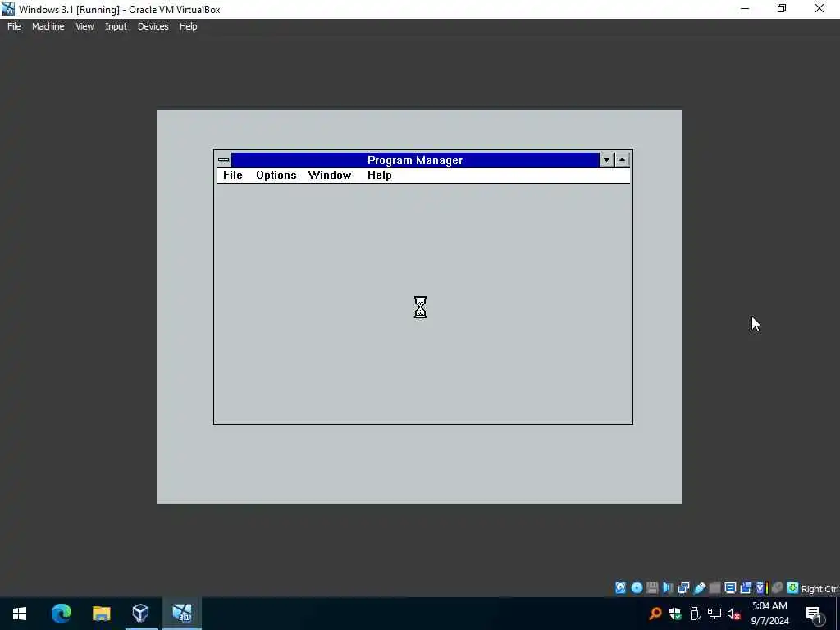Open the taskbar clock showing 5:04 AM
The image size is (840, 630).
(x=769, y=614)
